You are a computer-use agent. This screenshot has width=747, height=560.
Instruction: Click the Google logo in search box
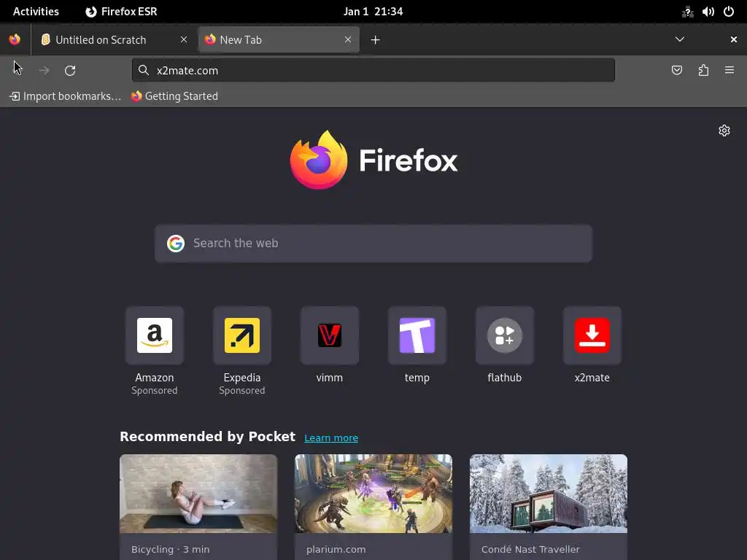point(176,244)
